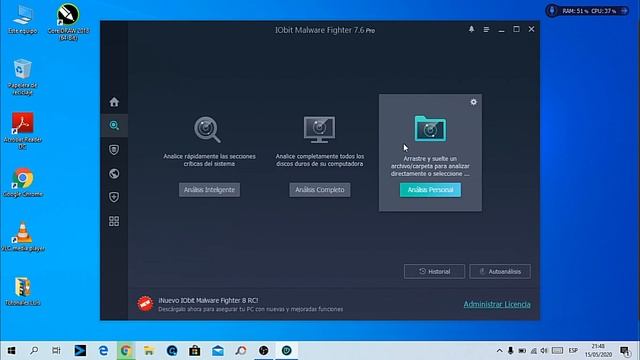The image size is (640, 360).
Task: Open Acrobat Reader DC desktop shortcut
Action: click(23, 131)
